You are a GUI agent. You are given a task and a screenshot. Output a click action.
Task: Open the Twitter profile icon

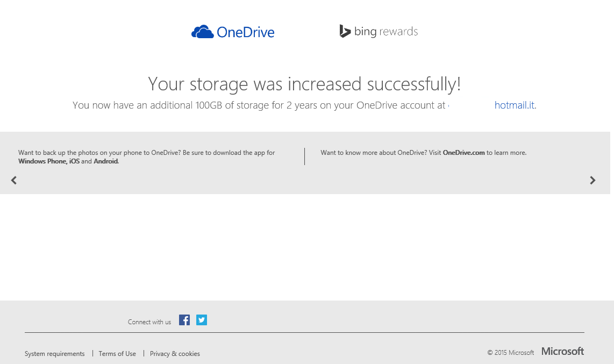pos(202,320)
